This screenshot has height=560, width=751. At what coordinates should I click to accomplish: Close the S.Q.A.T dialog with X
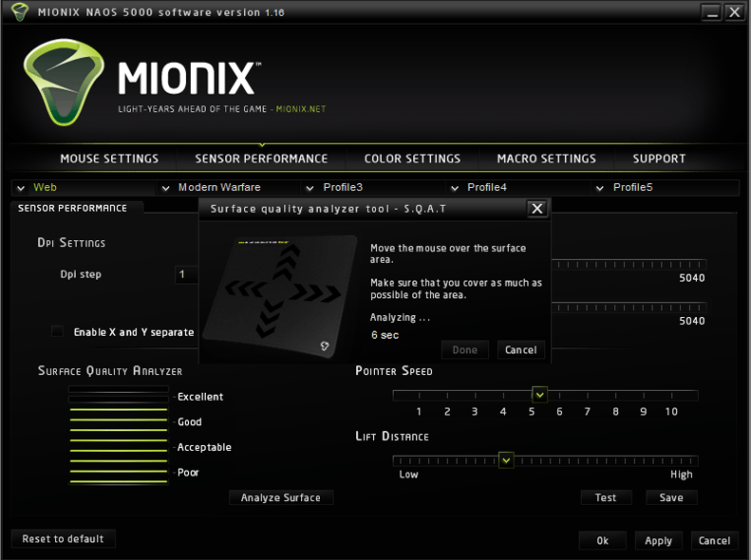coord(537,208)
